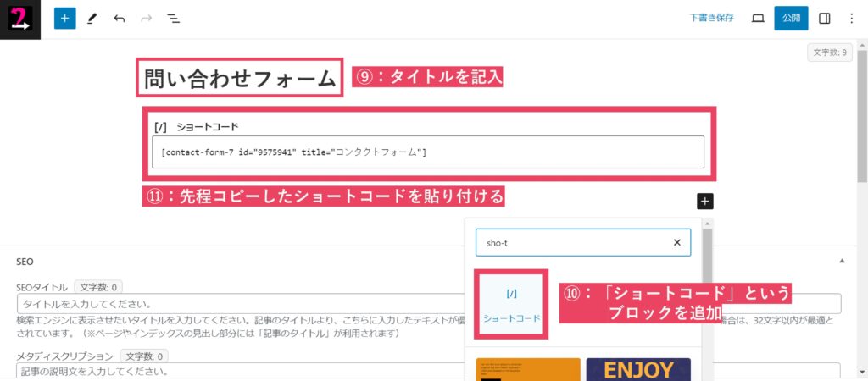Choose the ENJOY pattern thumbnail
Screen dimensions: 868x381
pos(637,369)
